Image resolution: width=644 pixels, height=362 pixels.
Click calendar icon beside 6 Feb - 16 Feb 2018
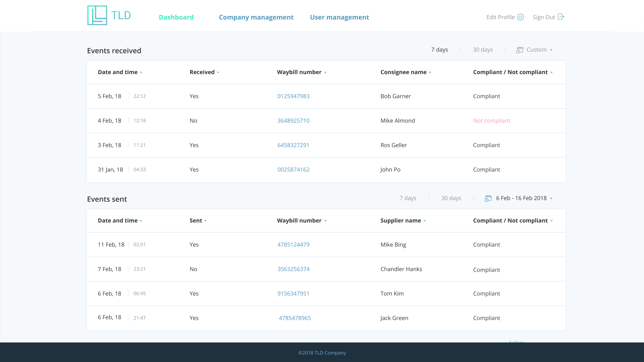pos(488,198)
